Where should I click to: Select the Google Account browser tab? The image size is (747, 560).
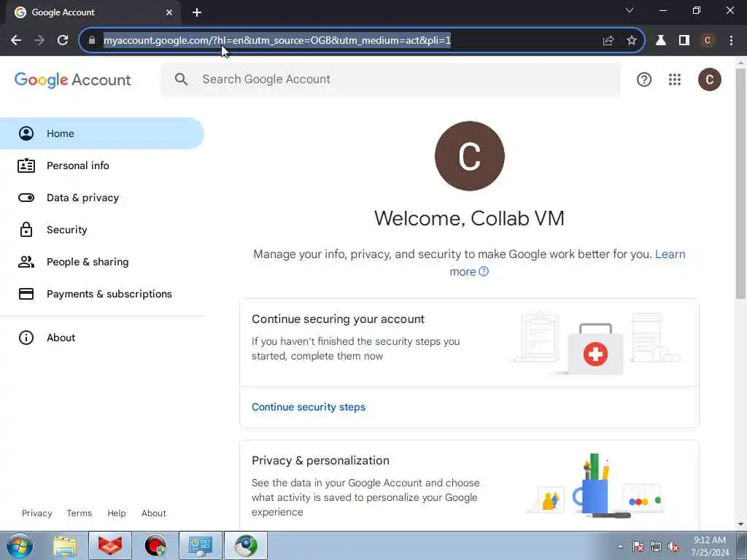point(93,12)
